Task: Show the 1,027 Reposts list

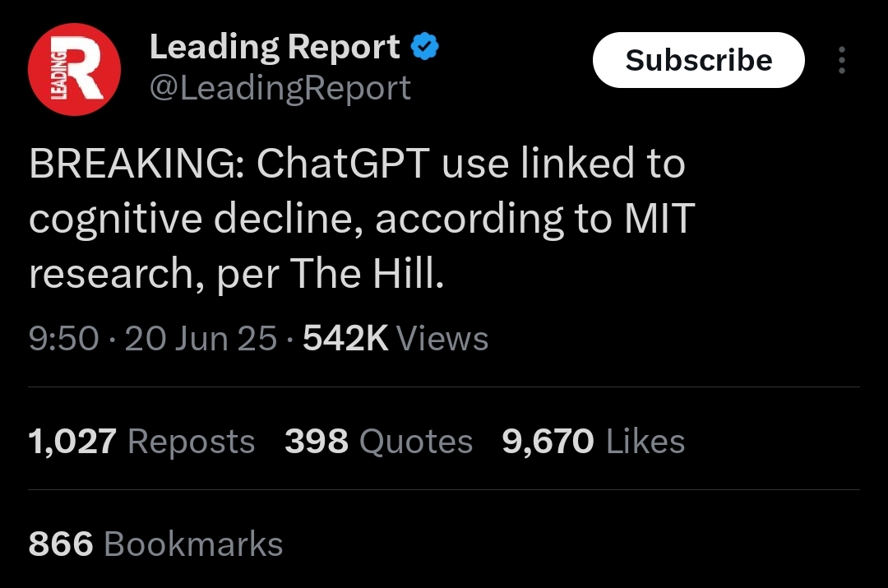Action: tap(141, 442)
